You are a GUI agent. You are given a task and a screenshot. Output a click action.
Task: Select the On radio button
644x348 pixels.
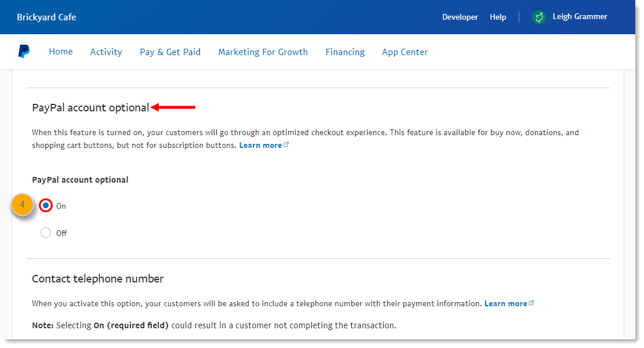point(46,205)
